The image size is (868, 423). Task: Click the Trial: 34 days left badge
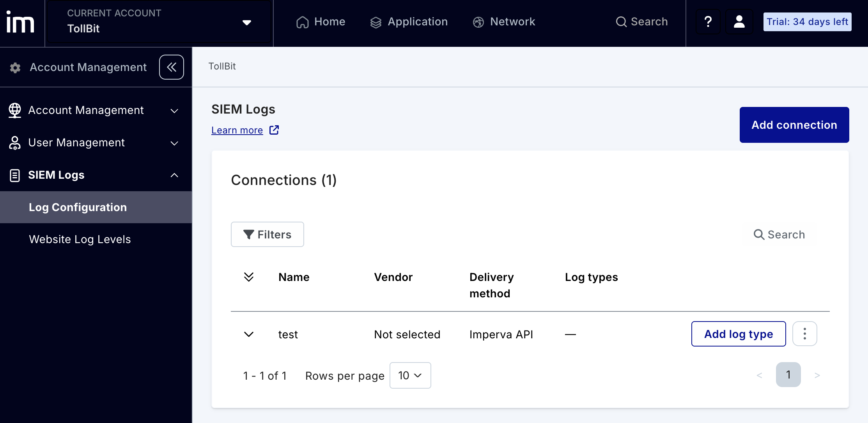click(807, 22)
